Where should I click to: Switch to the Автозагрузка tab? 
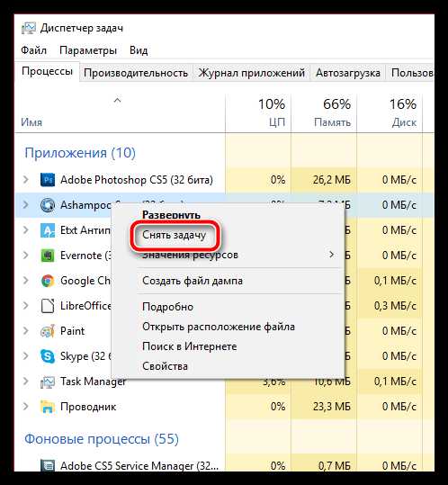pos(348,73)
